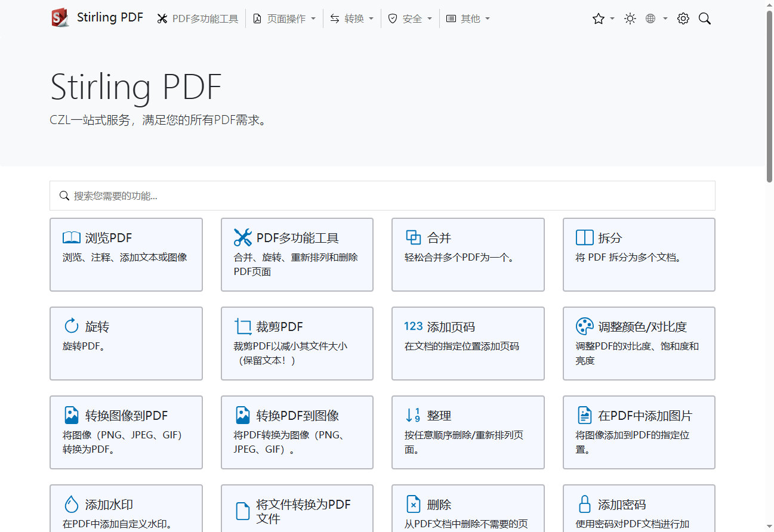Click text 按任意顺序删除/重新排列页面。

pos(464,443)
